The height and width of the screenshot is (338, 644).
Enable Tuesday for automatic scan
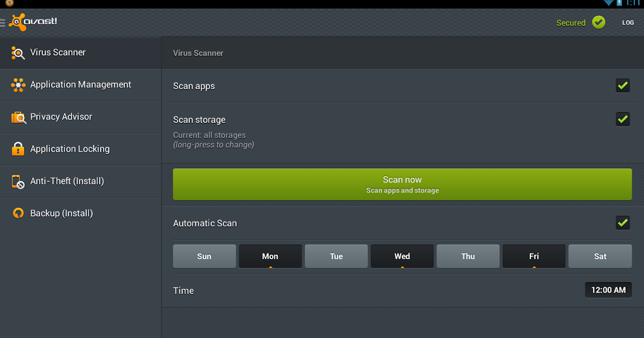point(336,256)
